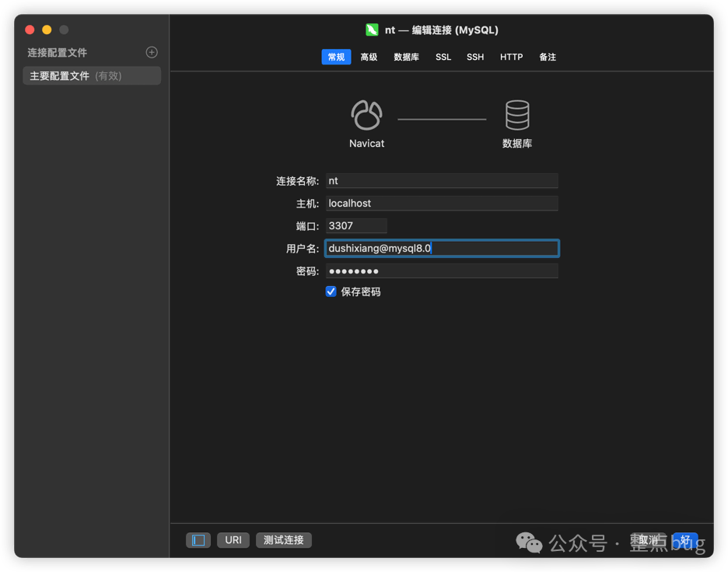Add a new connection profile with the plus icon
The height and width of the screenshot is (572, 728).
point(151,51)
